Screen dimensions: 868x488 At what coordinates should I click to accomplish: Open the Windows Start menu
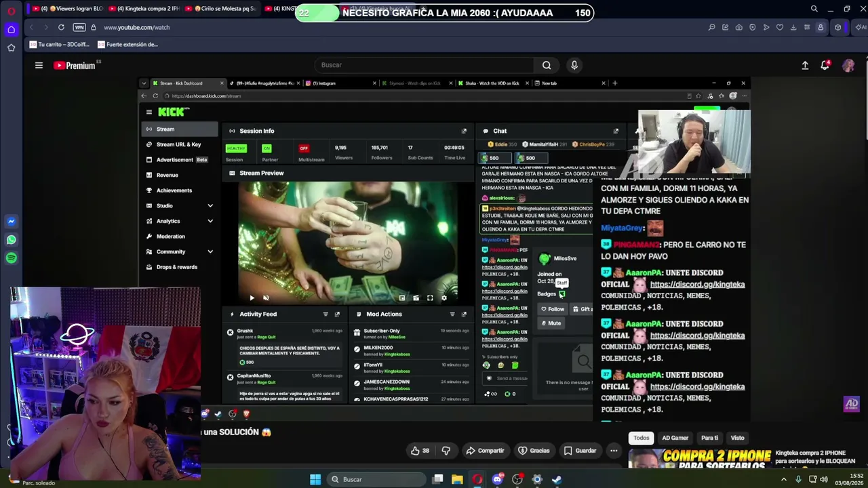click(315, 479)
